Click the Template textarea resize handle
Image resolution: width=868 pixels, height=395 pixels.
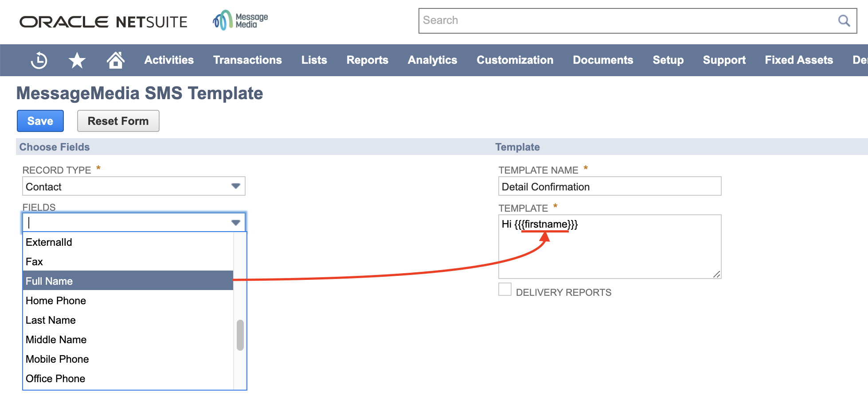[716, 274]
